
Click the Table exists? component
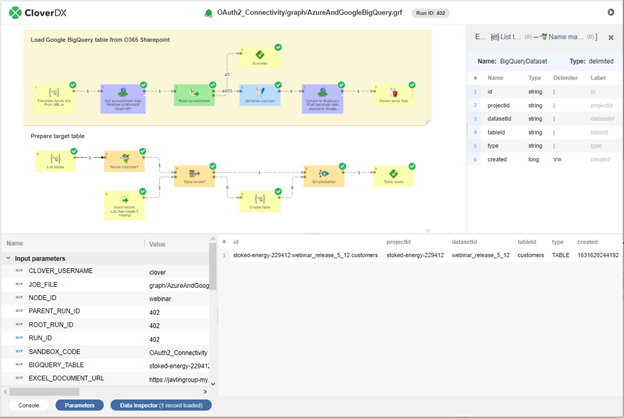coord(194,176)
